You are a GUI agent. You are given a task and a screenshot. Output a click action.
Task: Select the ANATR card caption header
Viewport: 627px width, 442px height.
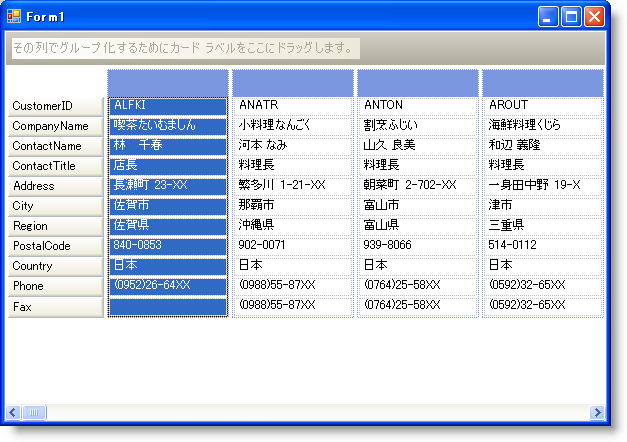tap(293, 83)
